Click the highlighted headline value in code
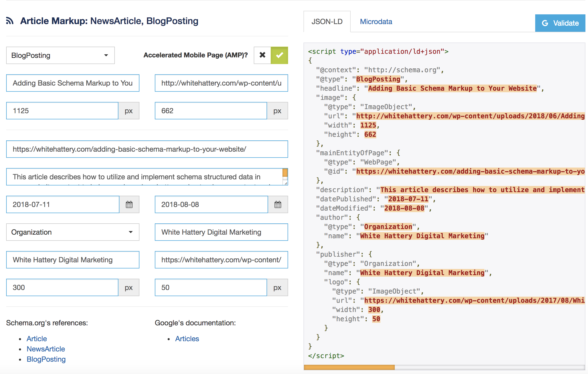588x374 pixels. [452, 88]
